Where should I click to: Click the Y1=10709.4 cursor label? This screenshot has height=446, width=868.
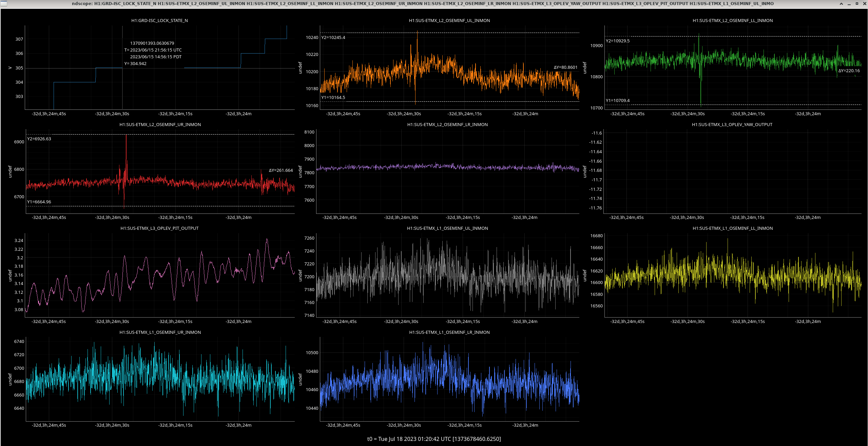[x=617, y=101]
